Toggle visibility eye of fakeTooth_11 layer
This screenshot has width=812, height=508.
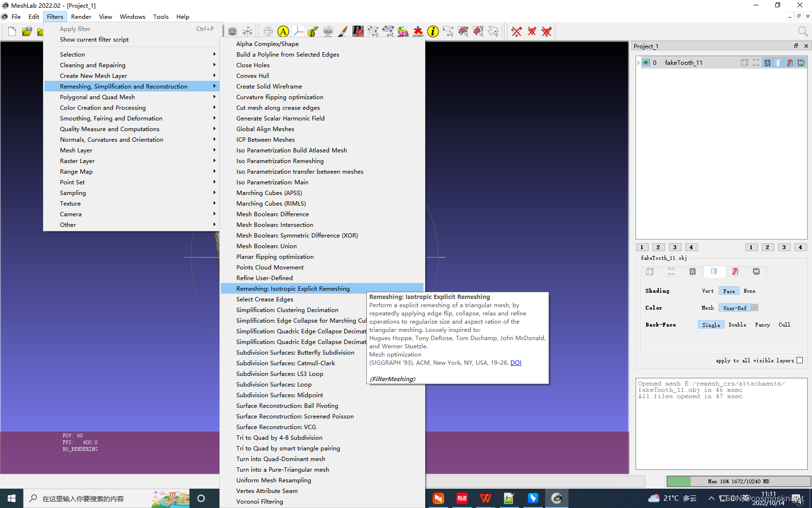click(646, 62)
